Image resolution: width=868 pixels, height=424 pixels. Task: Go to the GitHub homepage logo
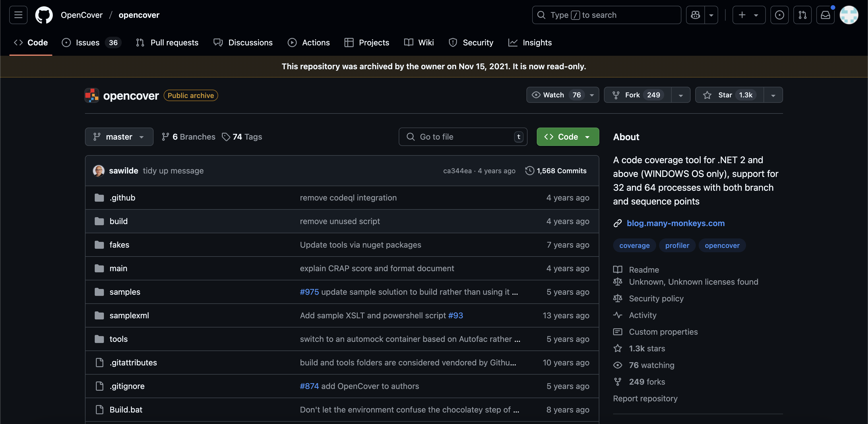point(44,15)
